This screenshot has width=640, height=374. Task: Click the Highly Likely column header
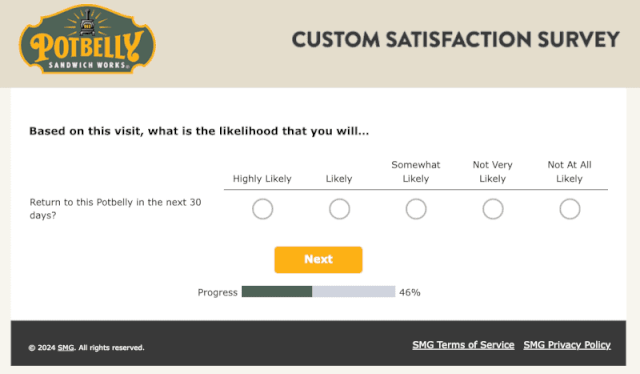pos(262,179)
